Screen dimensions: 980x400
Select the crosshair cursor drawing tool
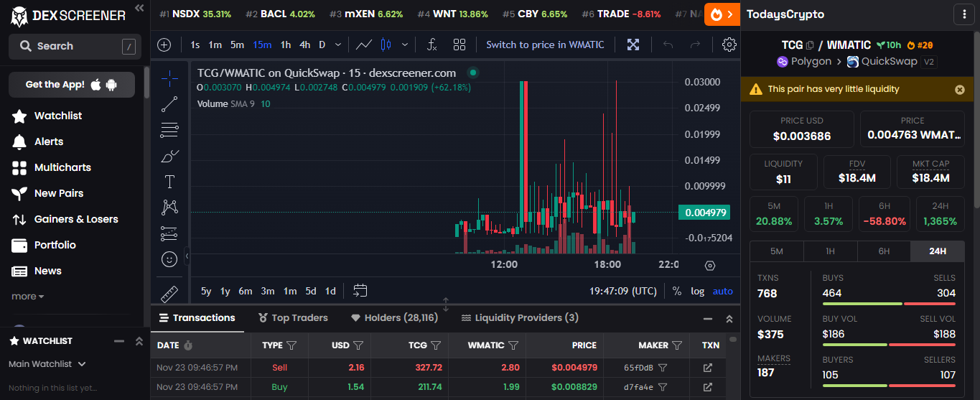point(169,78)
